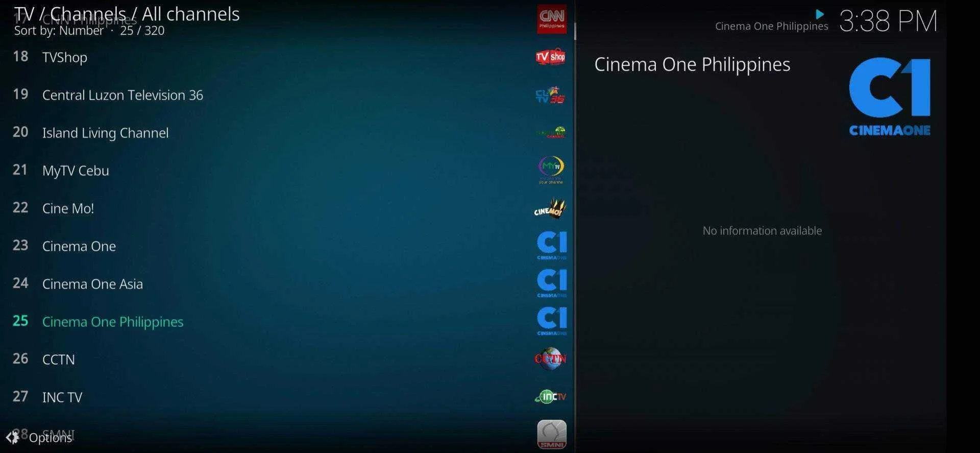
Task: Click the Options gear icon
Action: click(12, 438)
